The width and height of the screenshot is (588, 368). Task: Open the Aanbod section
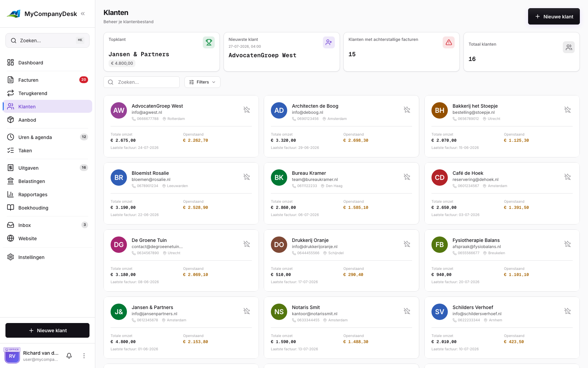point(47,120)
